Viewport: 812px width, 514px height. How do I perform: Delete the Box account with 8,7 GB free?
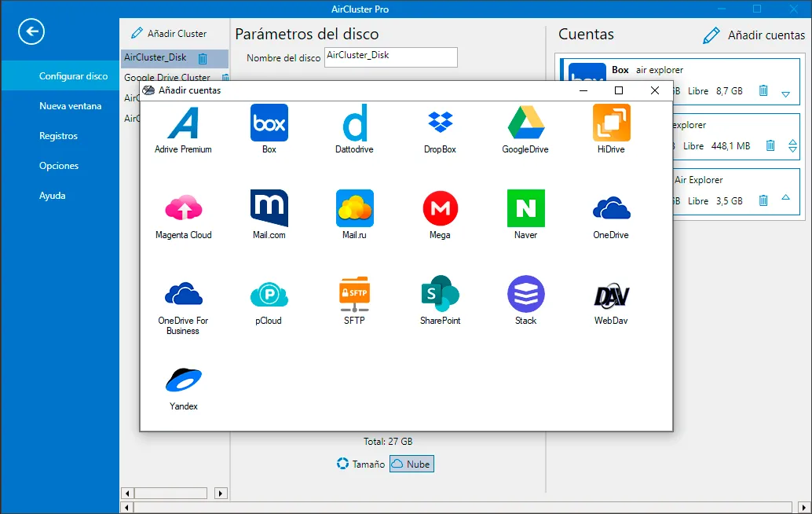763,90
